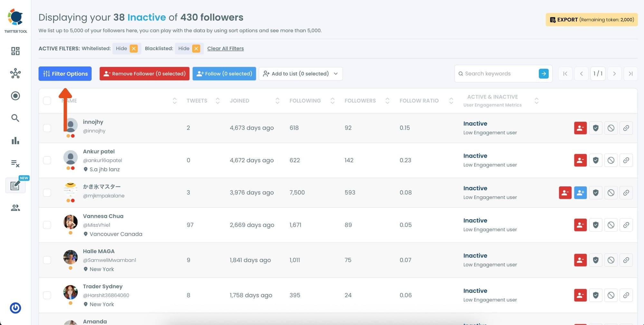
Task: Open the network analysis tool in sidebar
Action: (15, 73)
